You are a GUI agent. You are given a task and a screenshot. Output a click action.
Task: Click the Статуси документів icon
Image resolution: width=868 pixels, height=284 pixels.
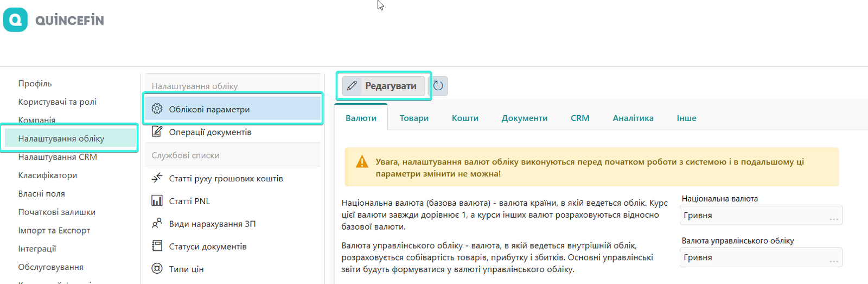(157, 246)
